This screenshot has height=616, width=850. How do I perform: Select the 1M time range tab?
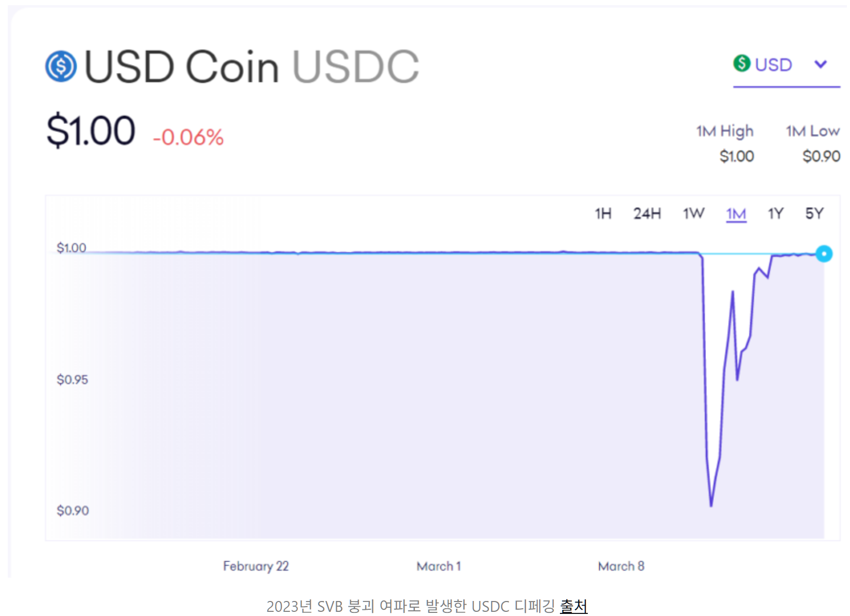tap(736, 214)
